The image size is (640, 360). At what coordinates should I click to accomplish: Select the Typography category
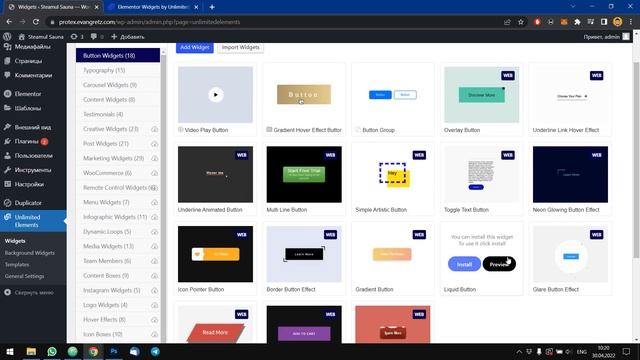point(118,70)
